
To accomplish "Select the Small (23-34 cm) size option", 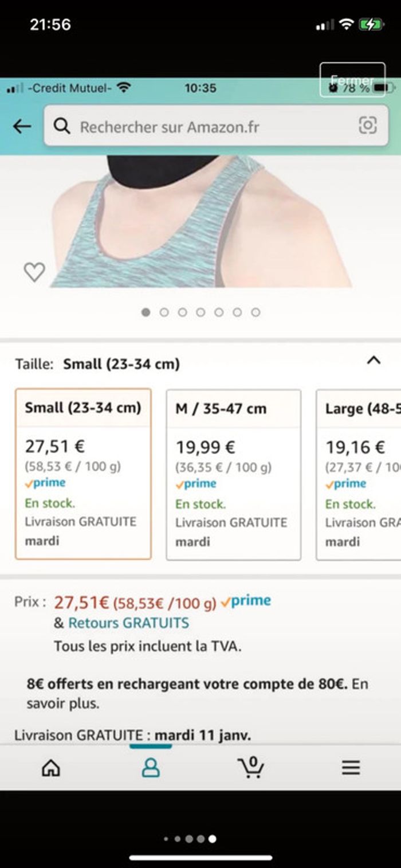I will 84,474.
